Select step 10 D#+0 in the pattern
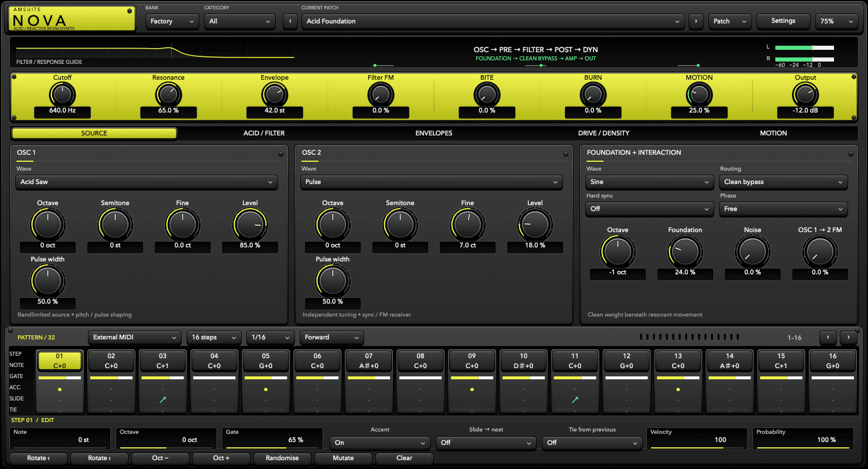This screenshot has height=469, width=868. (x=523, y=361)
